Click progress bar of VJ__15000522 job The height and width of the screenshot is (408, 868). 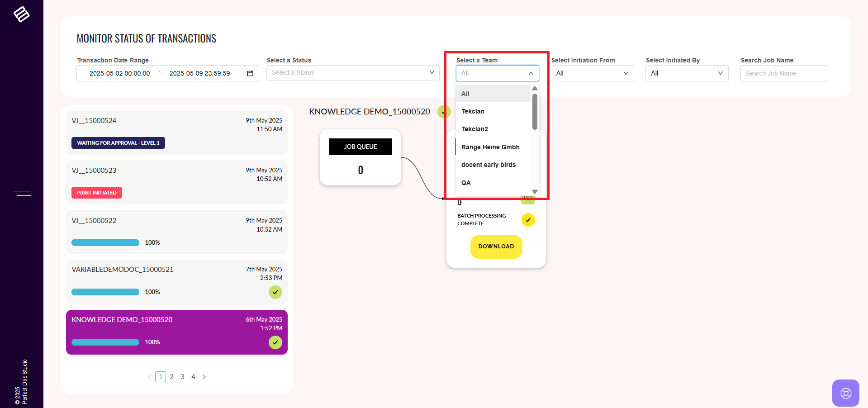tap(105, 243)
